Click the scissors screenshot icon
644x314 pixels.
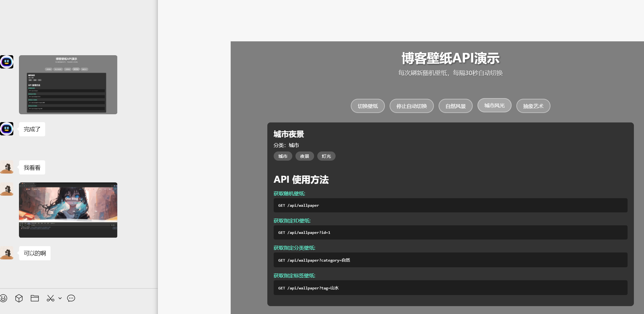click(50, 298)
